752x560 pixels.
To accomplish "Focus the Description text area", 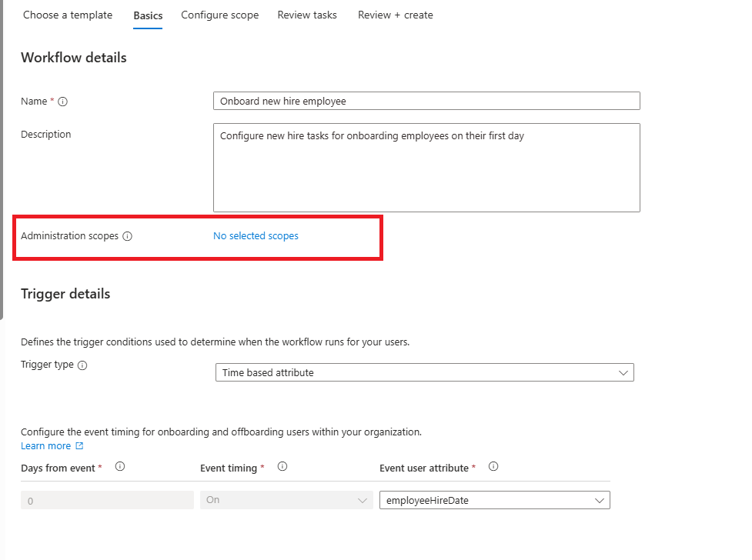I will (426, 167).
